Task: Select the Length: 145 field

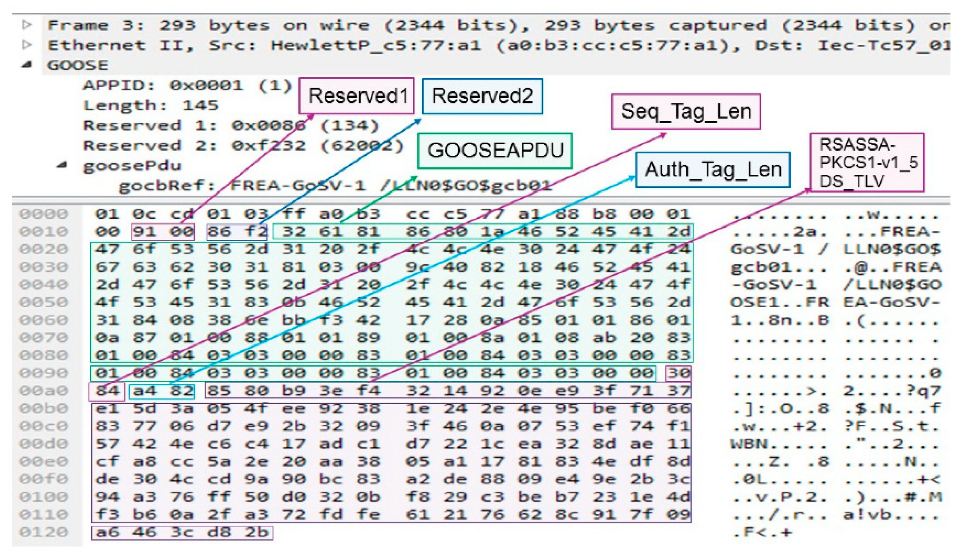Action: (150, 105)
